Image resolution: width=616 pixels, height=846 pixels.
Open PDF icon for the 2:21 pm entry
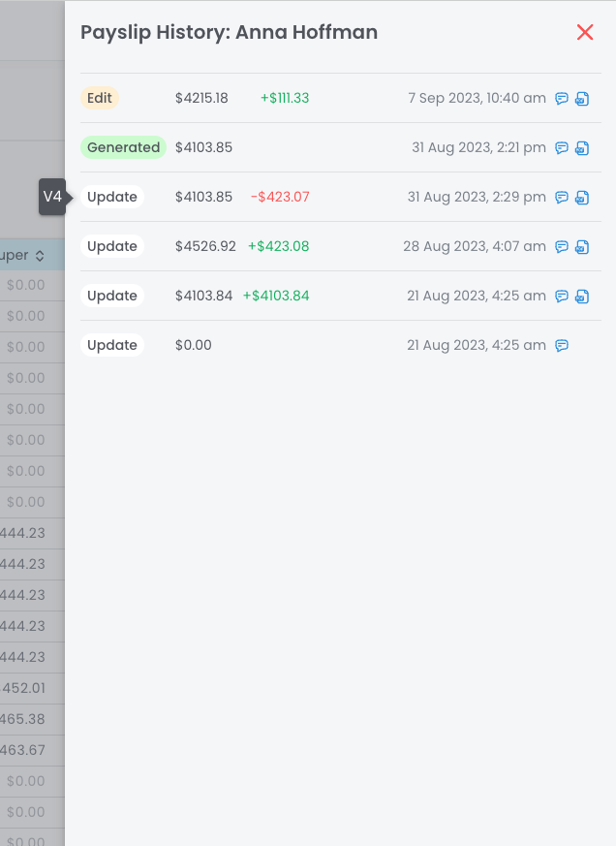click(x=582, y=148)
